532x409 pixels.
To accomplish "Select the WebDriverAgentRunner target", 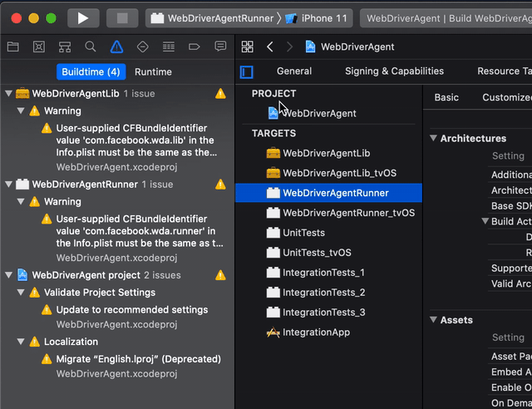I will pyautogui.click(x=329, y=193).
